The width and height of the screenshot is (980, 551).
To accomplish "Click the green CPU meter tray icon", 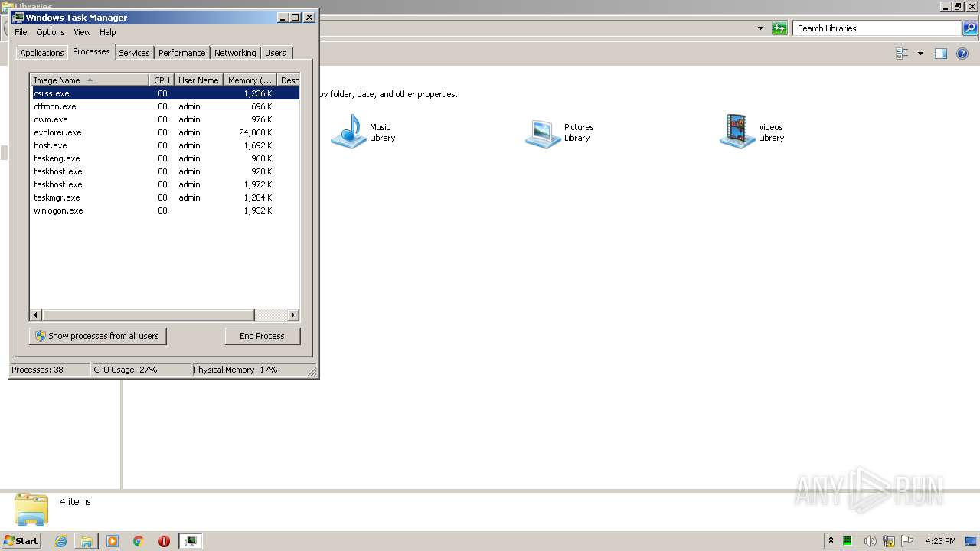I will [x=848, y=541].
